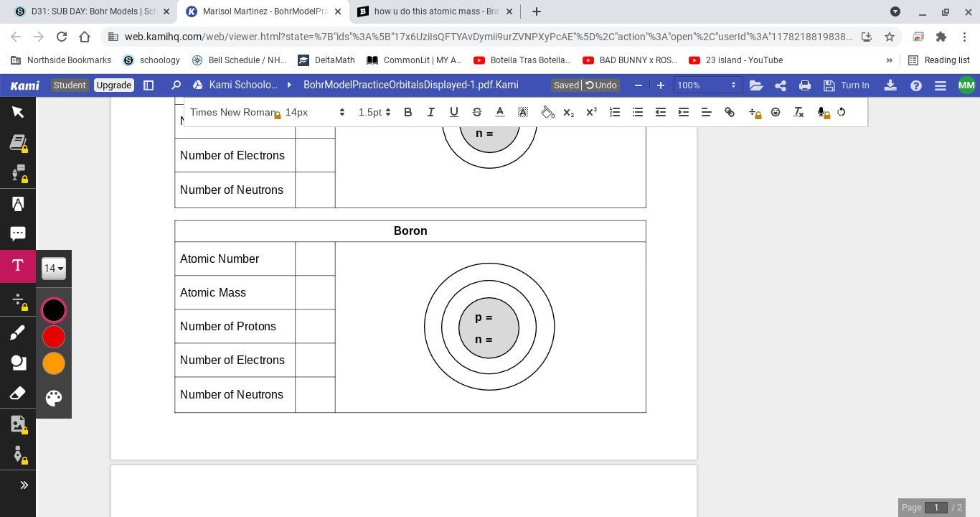This screenshot has height=517, width=980.
Task: Click the rotate icon in text toolbar
Action: click(841, 112)
